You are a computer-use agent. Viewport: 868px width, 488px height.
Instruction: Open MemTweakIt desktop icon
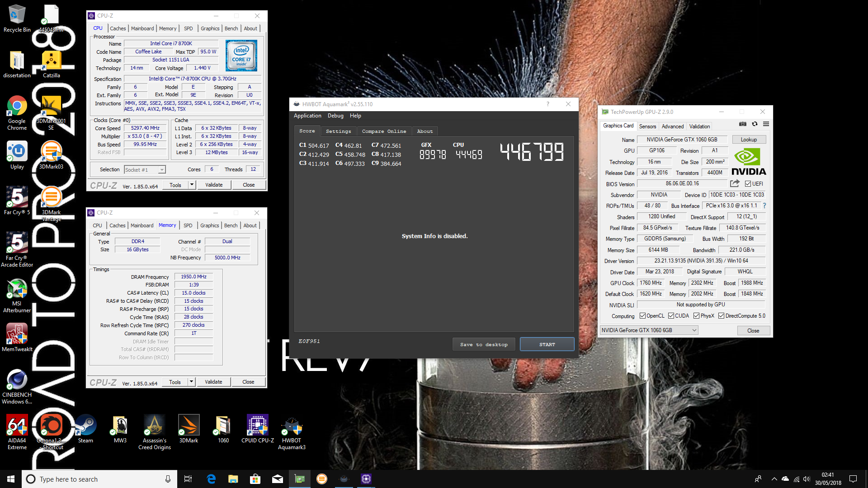(x=17, y=338)
